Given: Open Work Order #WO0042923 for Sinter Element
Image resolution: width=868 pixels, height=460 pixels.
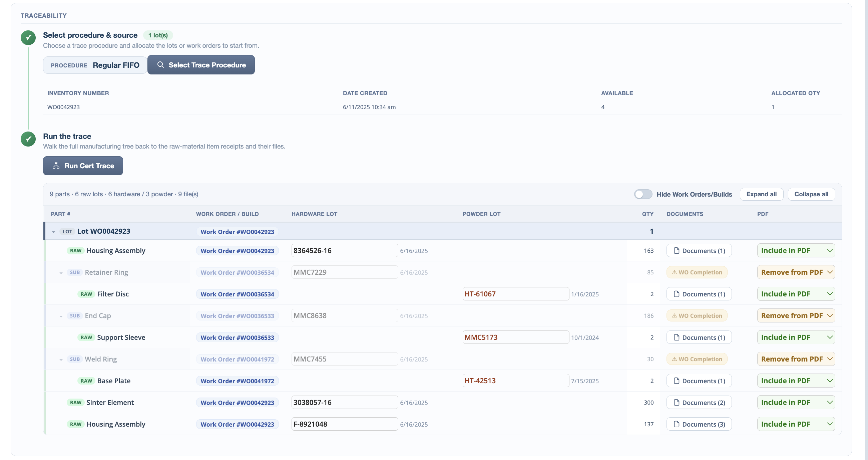Looking at the screenshot, I should point(237,403).
